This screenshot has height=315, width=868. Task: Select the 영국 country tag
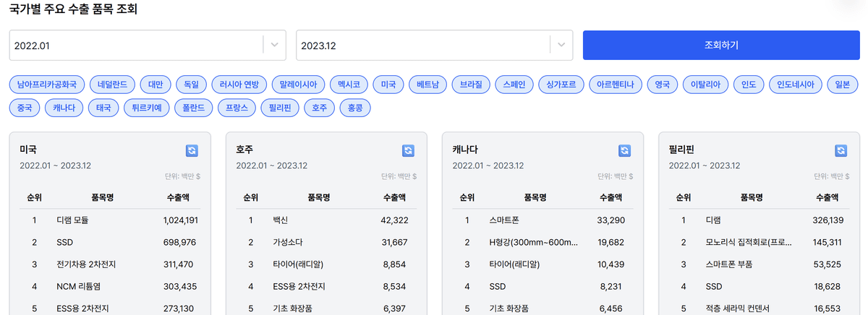[x=662, y=85]
